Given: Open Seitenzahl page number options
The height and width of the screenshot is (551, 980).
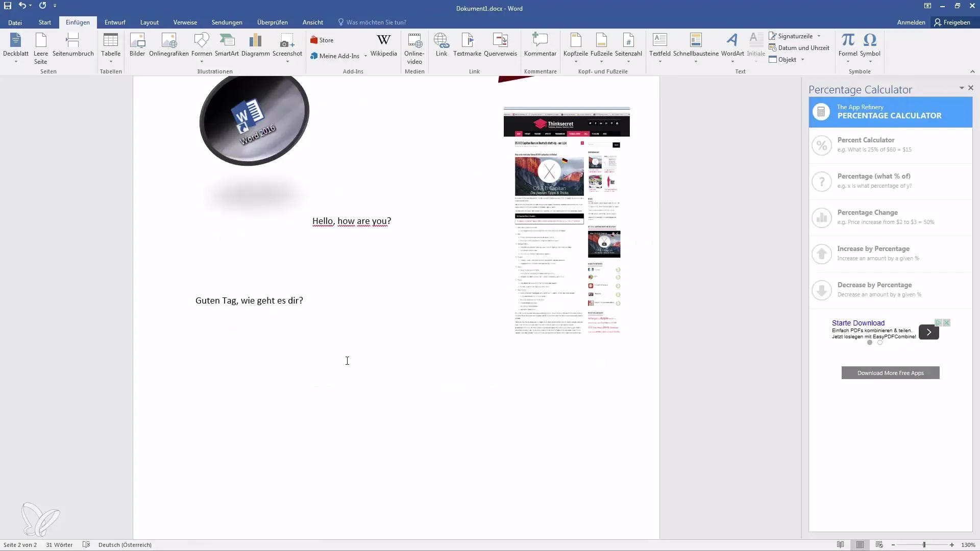Looking at the screenshot, I should click(628, 48).
